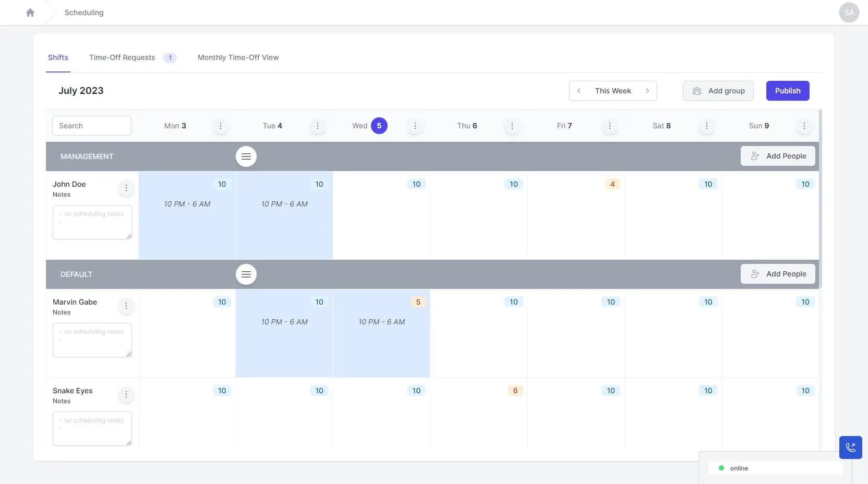Click John Doe's scheduling notes box
The height and width of the screenshot is (484, 868).
(x=92, y=222)
